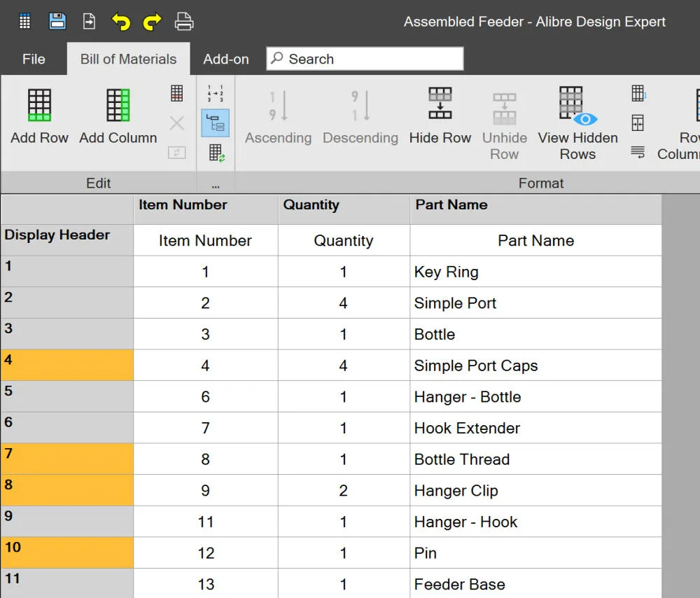Undo the last action with yellow arrow
The height and width of the screenshot is (598, 700).
[x=120, y=22]
